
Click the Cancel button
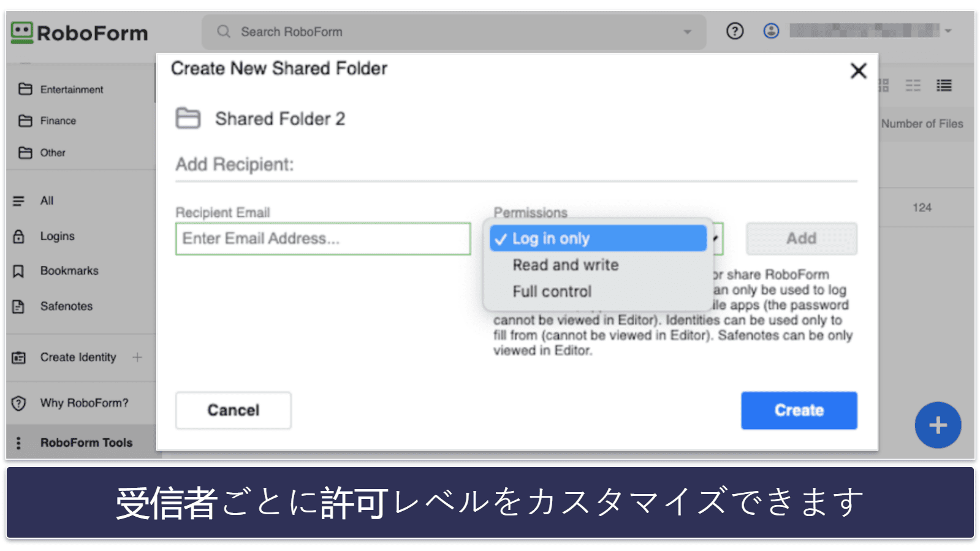[234, 410]
